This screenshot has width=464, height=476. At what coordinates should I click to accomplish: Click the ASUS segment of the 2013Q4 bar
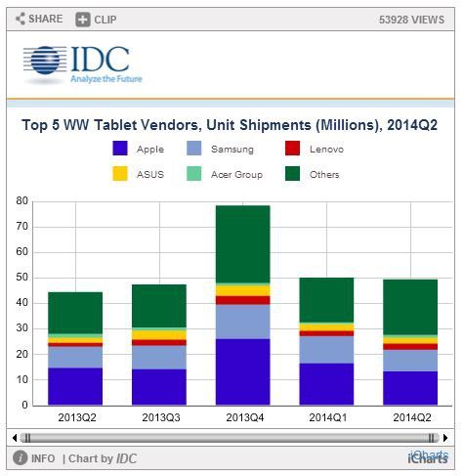[243, 291]
